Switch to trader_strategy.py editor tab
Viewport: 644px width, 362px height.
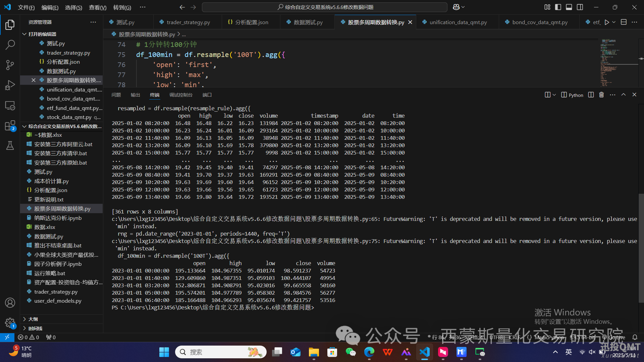click(x=188, y=22)
